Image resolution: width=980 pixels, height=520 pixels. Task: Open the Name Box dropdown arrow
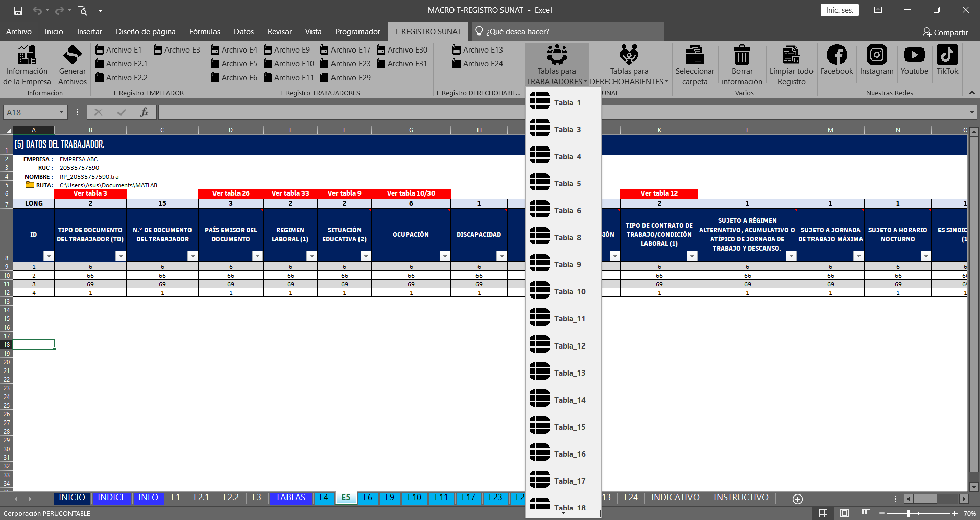point(61,112)
